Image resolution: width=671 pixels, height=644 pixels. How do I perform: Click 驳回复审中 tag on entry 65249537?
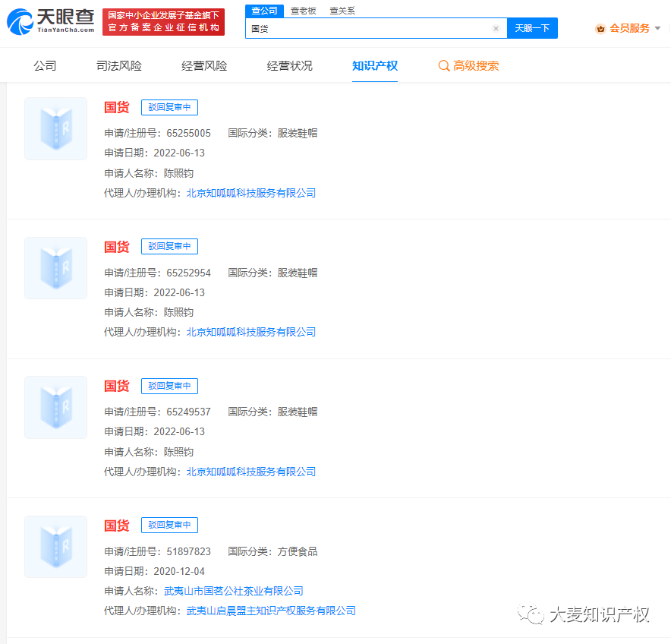169,386
